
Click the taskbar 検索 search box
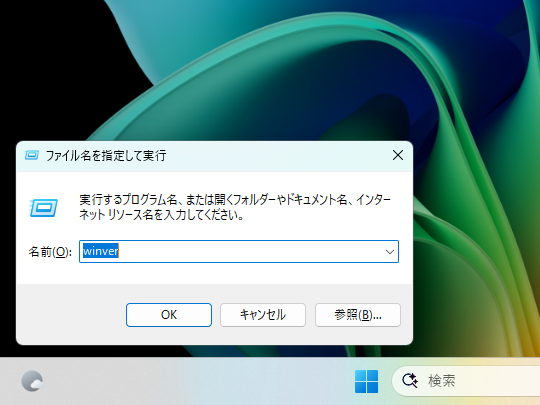[466, 381]
